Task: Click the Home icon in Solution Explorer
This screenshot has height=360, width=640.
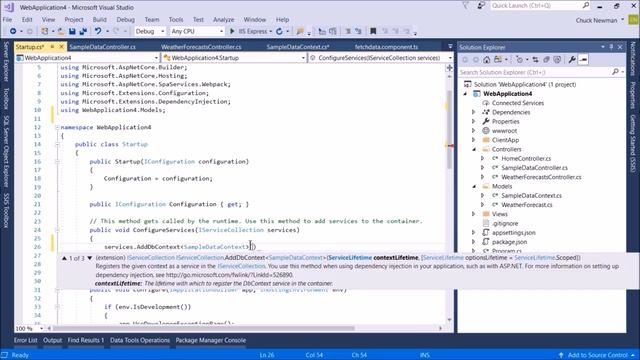Action: tap(487, 60)
